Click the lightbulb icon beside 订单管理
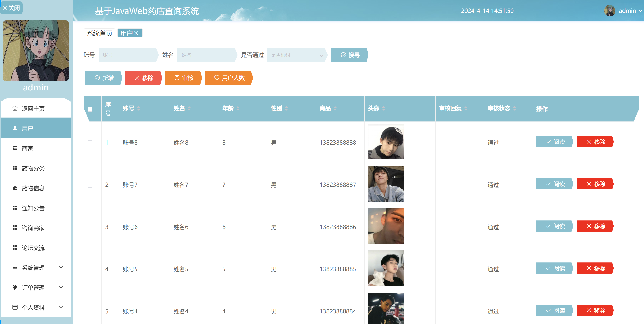 point(15,287)
